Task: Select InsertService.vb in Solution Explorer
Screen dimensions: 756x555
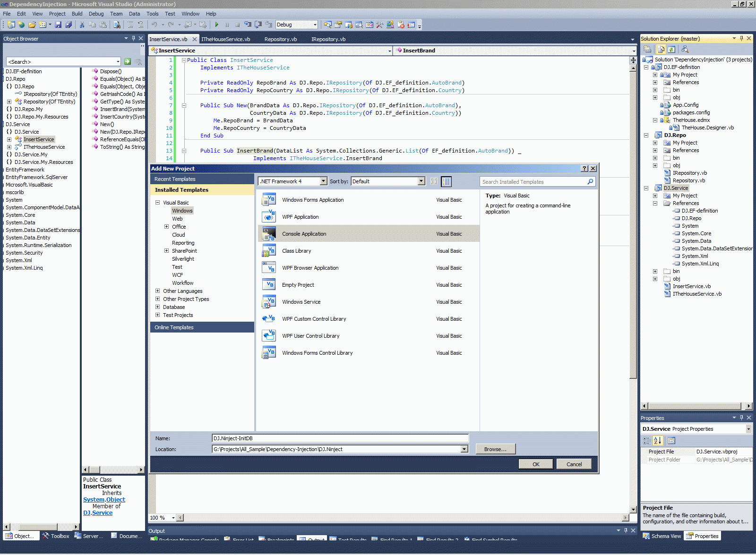Action: point(692,286)
